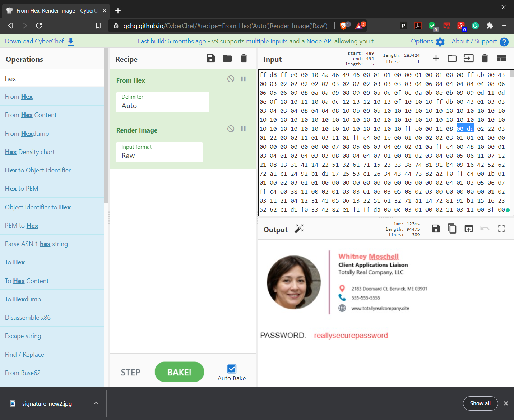Image resolution: width=514 pixels, height=420 pixels.
Task: Open folder as input
Action: tap(452, 58)
